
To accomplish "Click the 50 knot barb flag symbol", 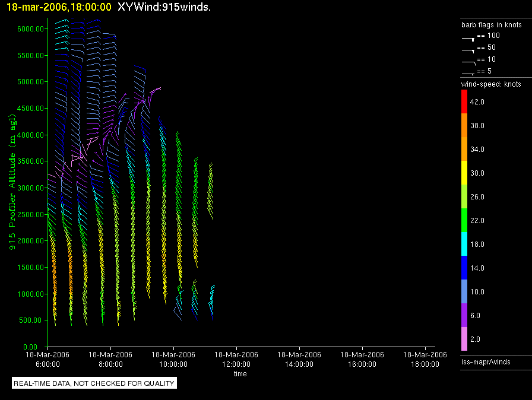I will (468, 51).
